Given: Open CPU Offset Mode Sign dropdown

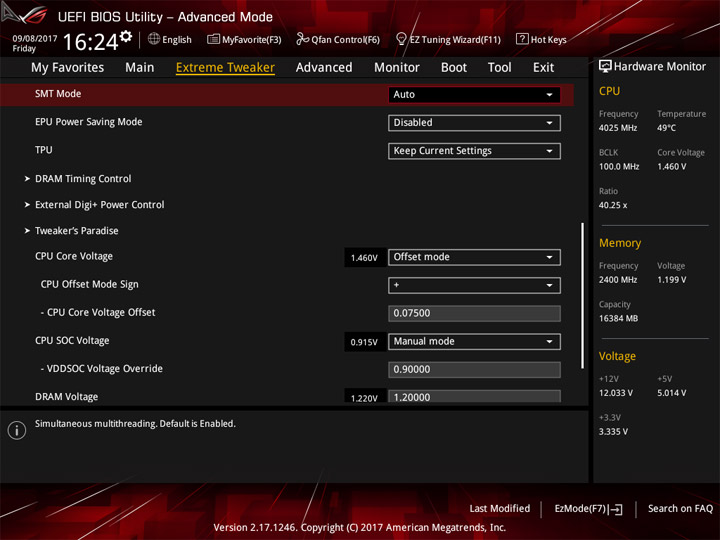Looking at the screenshot, I should click(474, 285).
